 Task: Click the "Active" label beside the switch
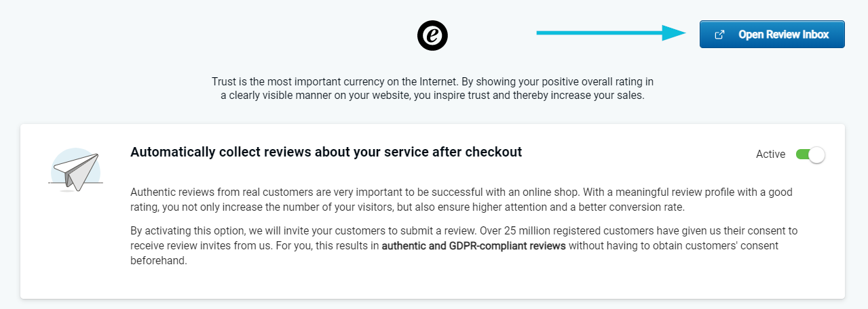(770, 154)
